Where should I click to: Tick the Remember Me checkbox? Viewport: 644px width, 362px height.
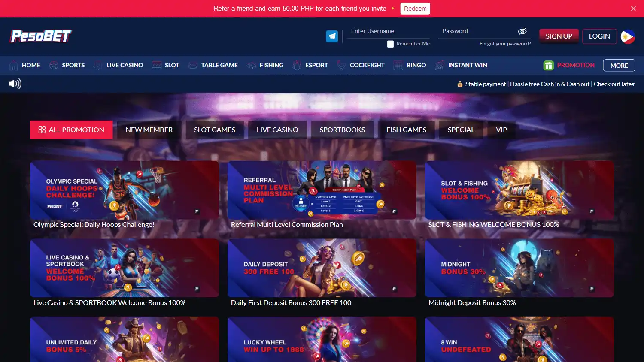pos(390,44)
